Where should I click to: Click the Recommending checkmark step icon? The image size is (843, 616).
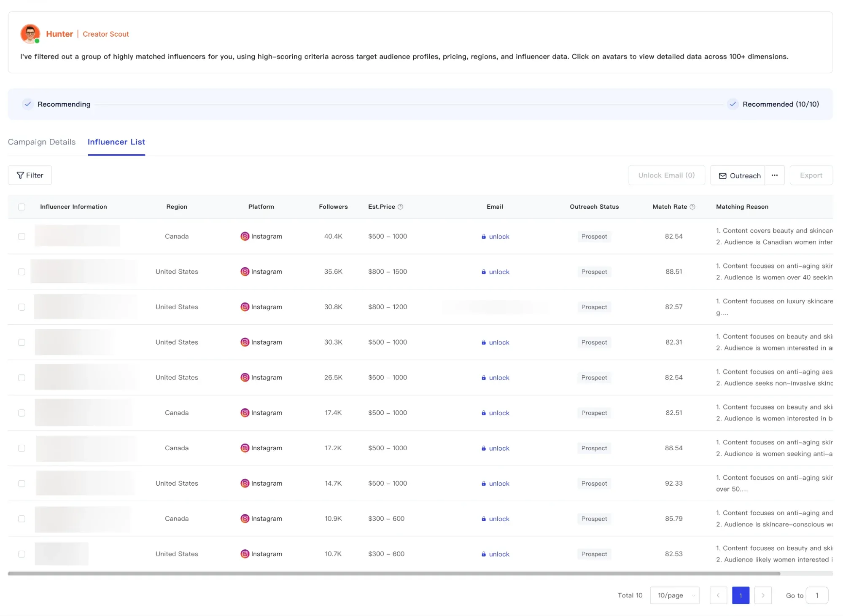(x=27, y=104)
